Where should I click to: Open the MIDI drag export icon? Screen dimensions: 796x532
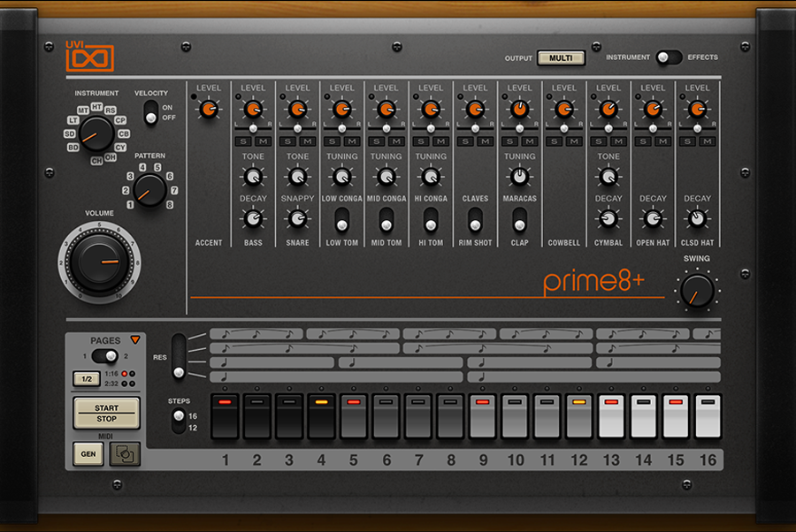(125, 454)
